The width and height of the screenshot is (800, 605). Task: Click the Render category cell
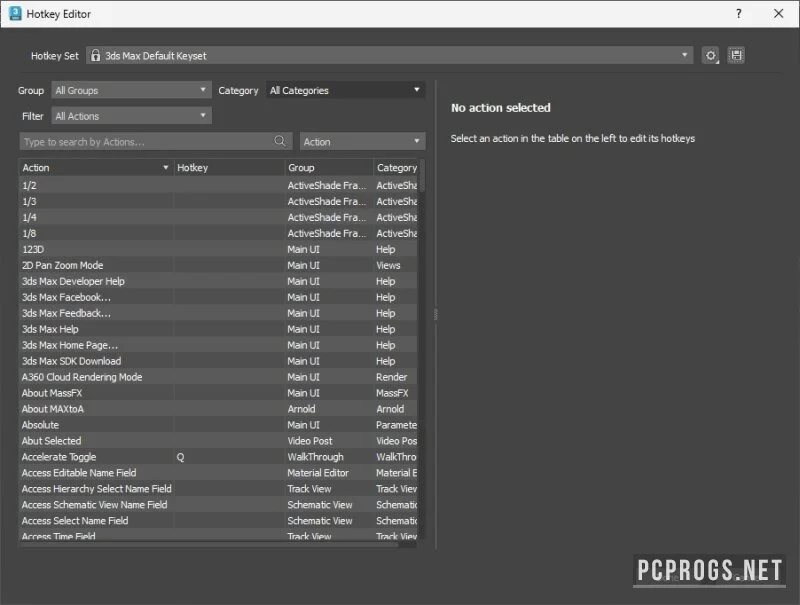(x=396, y=377)
